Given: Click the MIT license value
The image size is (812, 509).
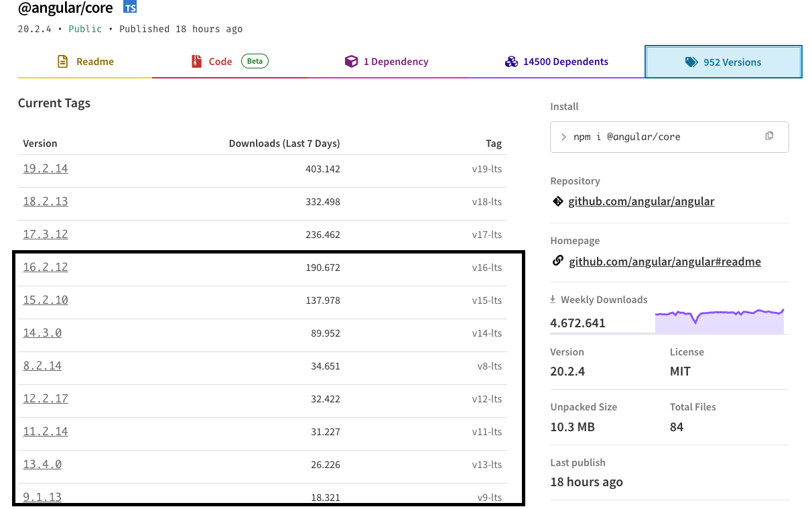Looking at the screenshot, I should point(680,372).
